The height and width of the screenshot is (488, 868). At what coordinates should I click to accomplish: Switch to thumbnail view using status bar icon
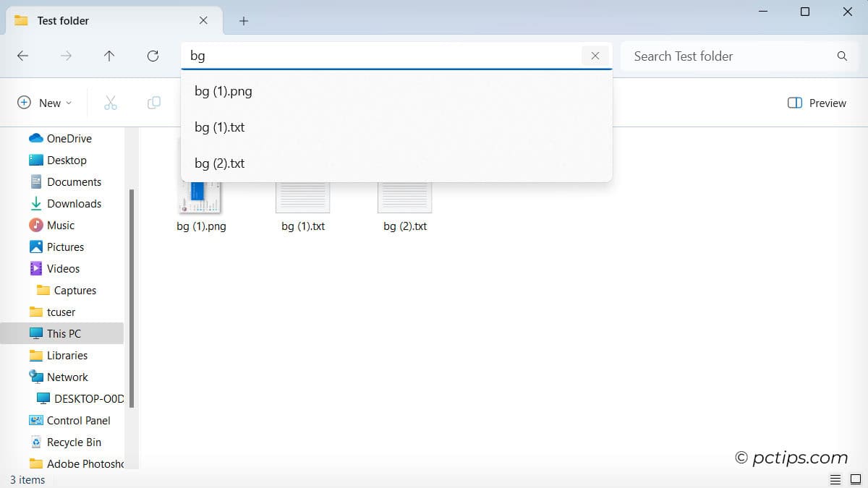point(856,479)
